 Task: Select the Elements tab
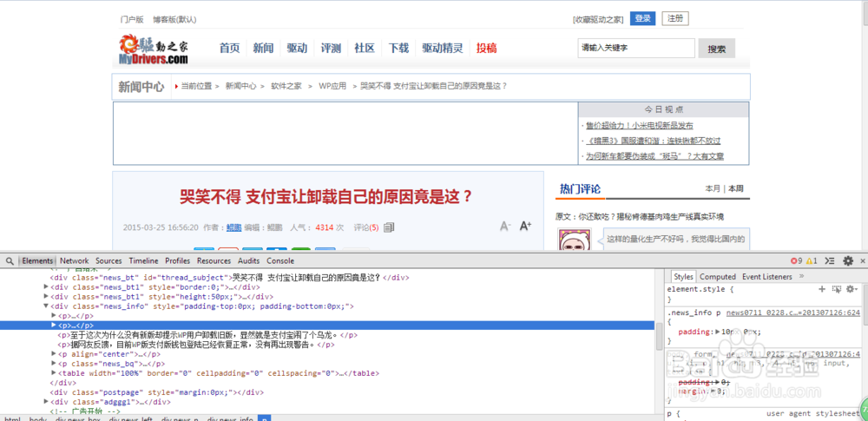37,261
